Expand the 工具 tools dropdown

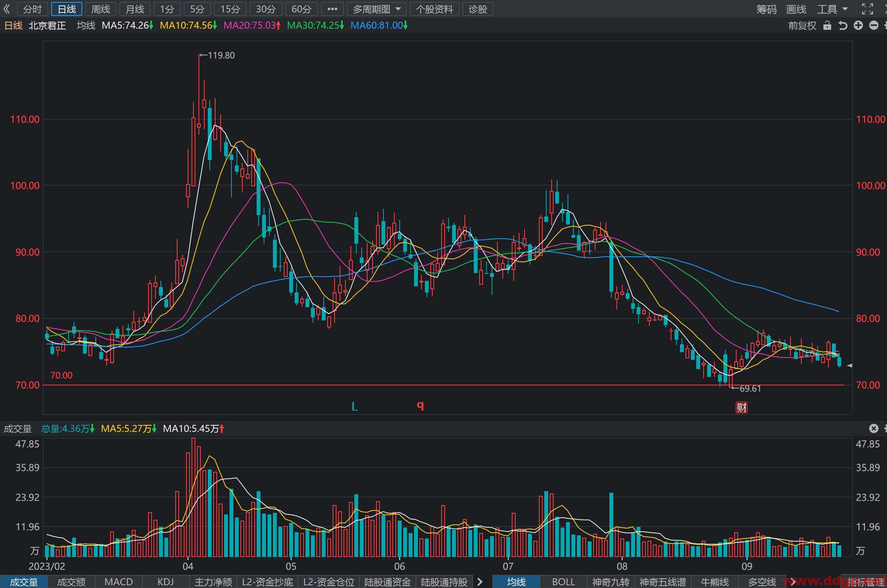tap(832, 9)
